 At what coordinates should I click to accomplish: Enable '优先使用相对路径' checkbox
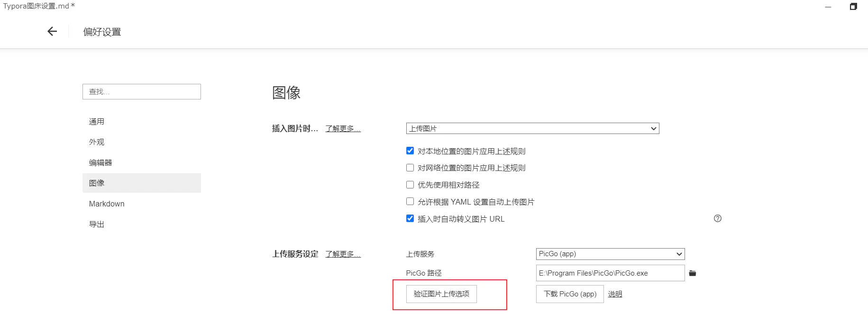(x=410, y=185)
